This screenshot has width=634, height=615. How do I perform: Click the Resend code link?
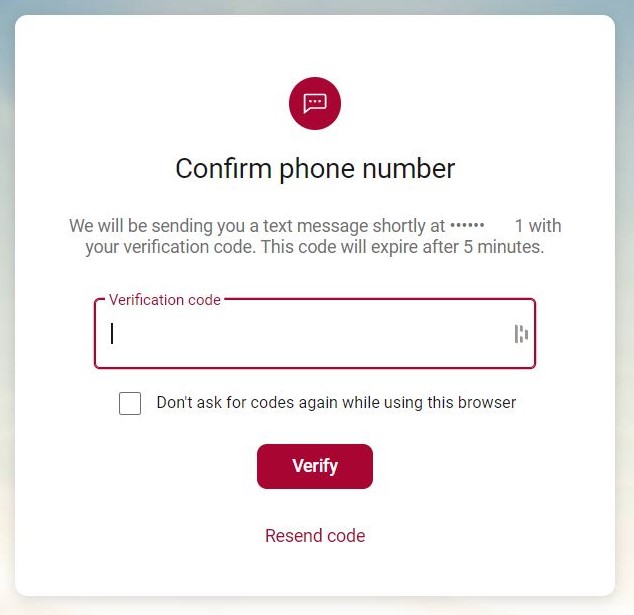315,536
